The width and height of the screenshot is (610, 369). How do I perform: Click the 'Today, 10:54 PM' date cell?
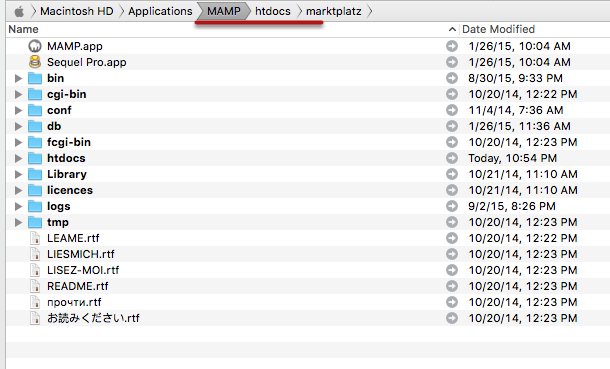pos(512,158)
